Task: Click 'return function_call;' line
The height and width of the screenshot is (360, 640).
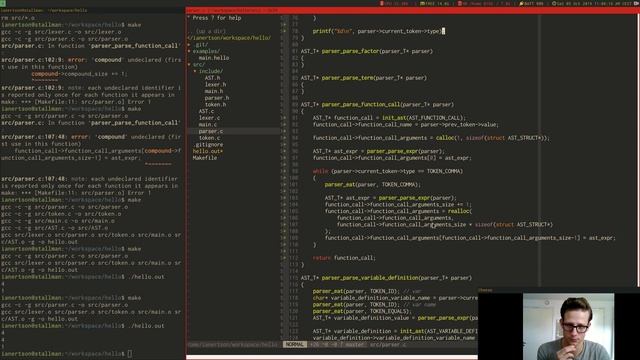Action: click(x=344, y=258)
